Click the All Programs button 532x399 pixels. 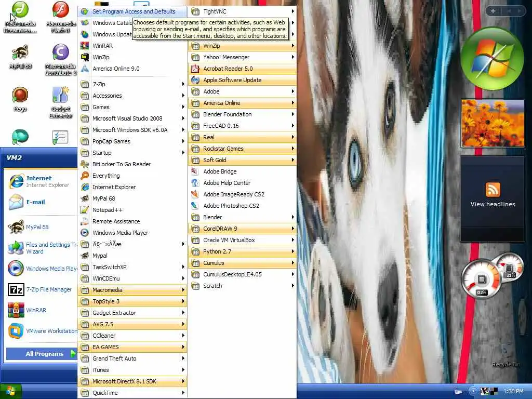[42, 354]
